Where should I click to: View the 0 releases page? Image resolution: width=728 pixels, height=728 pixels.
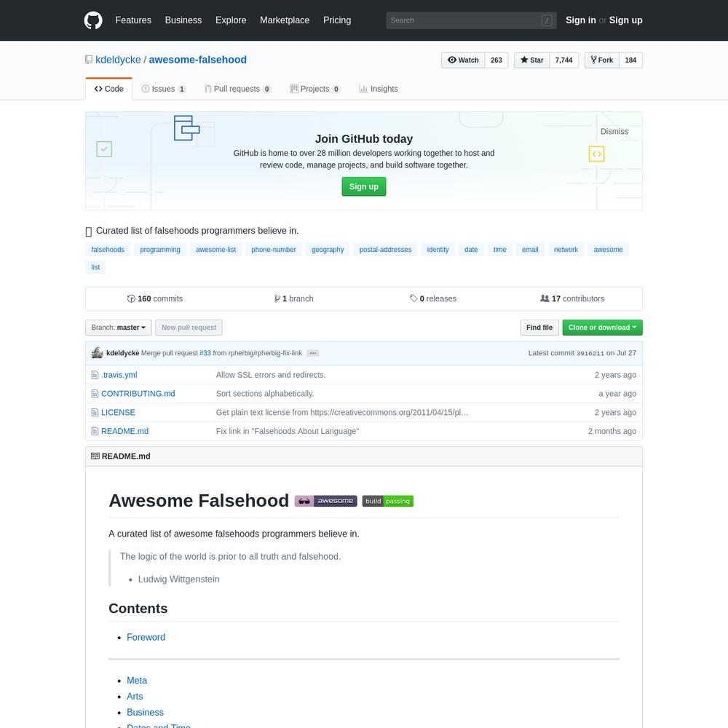tap(433, 298)
